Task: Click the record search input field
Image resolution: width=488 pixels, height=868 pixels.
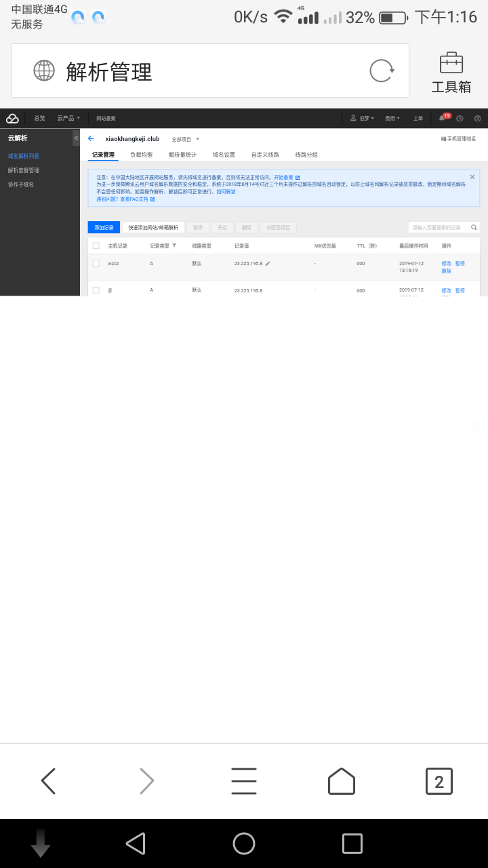Action: click(x=438, y=228)
